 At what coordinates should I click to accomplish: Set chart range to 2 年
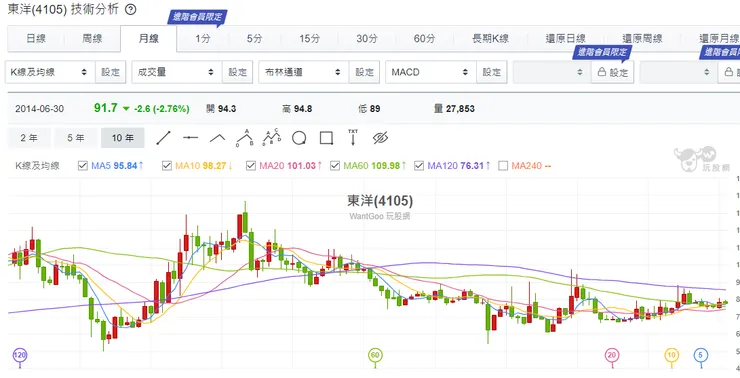tap(29, 138)
